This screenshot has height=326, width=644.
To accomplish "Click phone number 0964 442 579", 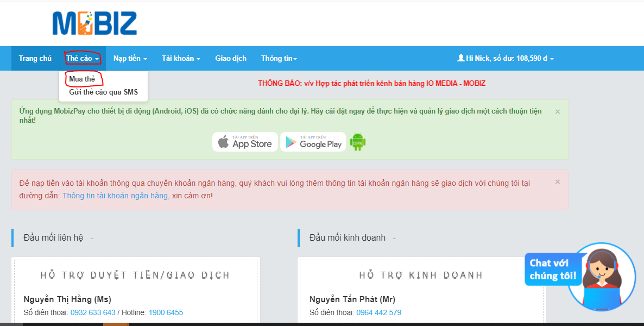I will tap(378, 312).
